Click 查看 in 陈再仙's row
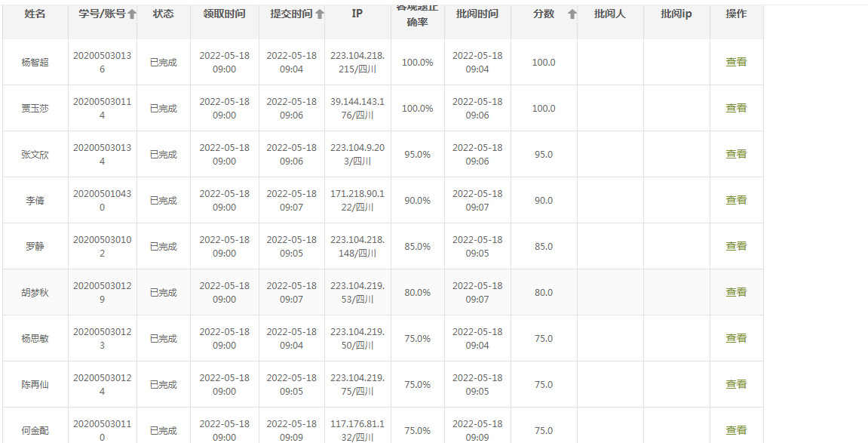Screen dimensions: 868x443 click(x=736, y=383)
